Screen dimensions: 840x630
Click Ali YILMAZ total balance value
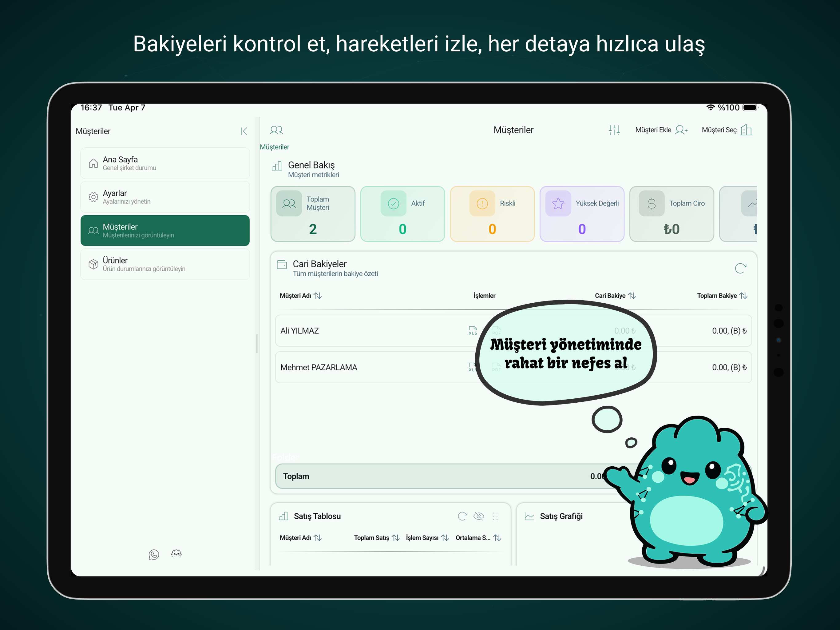(729, 331)
